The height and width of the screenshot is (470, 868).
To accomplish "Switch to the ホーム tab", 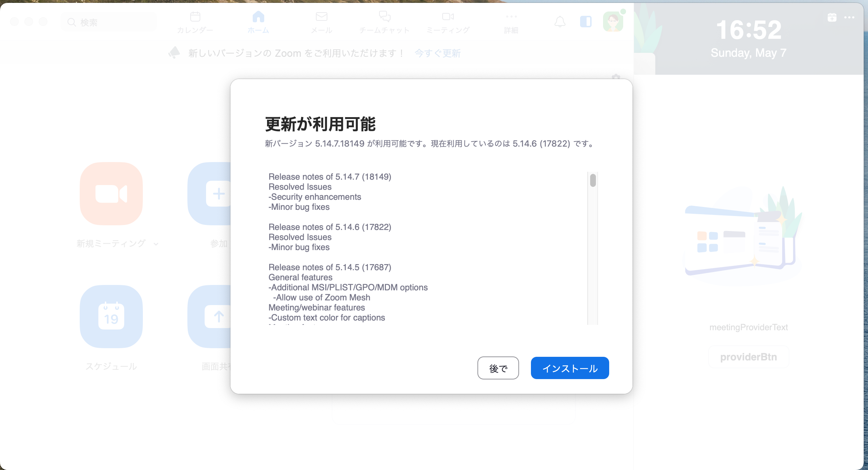I will (258, 23).
